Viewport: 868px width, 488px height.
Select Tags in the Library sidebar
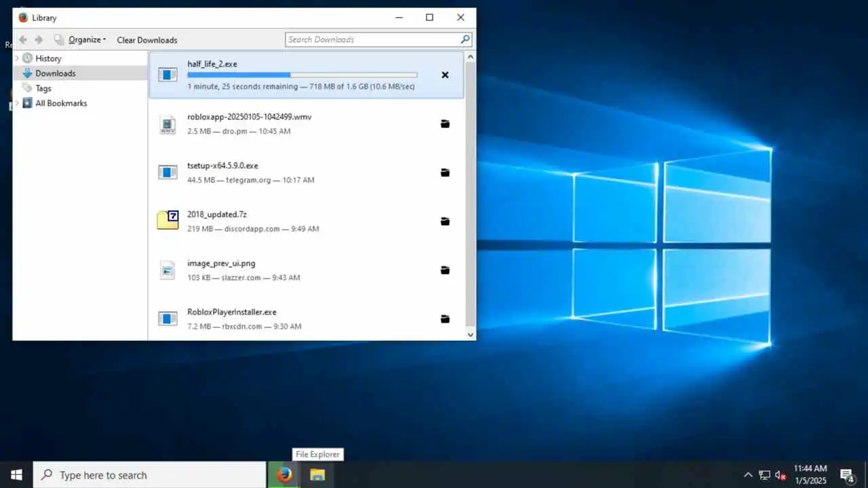[x=43, y=88]
